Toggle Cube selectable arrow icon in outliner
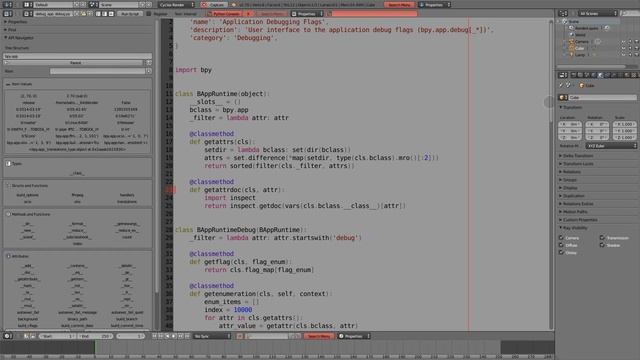Image resolution: width=640 pixels, height=360 pixels. [x=630, y=48]
